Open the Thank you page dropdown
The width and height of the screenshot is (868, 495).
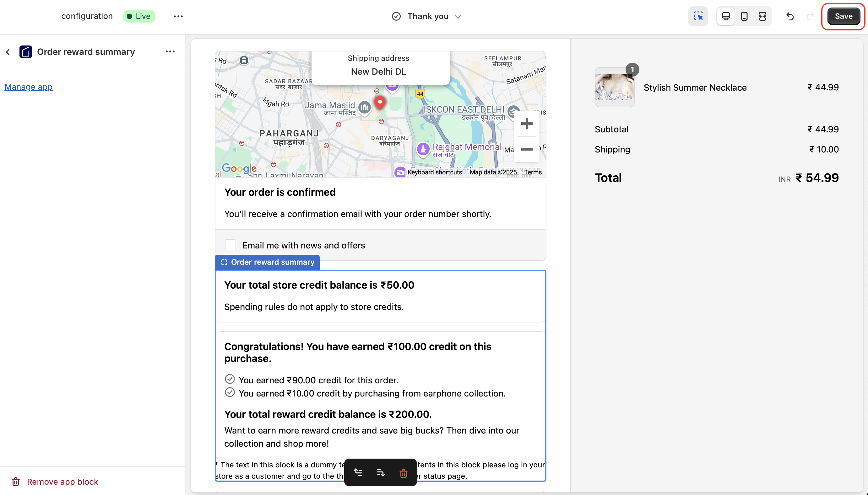coord(428,16)
